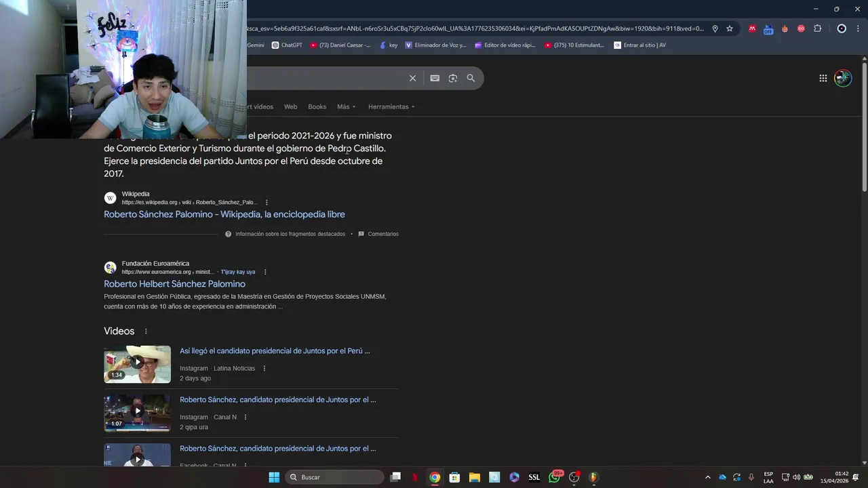Open more options for Fundación Euroamérica result
Viewport: 868px width, 488px height.
tap(265, 272)
